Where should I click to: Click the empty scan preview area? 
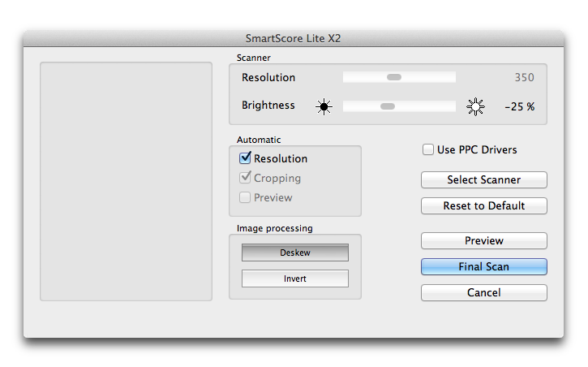126,181
